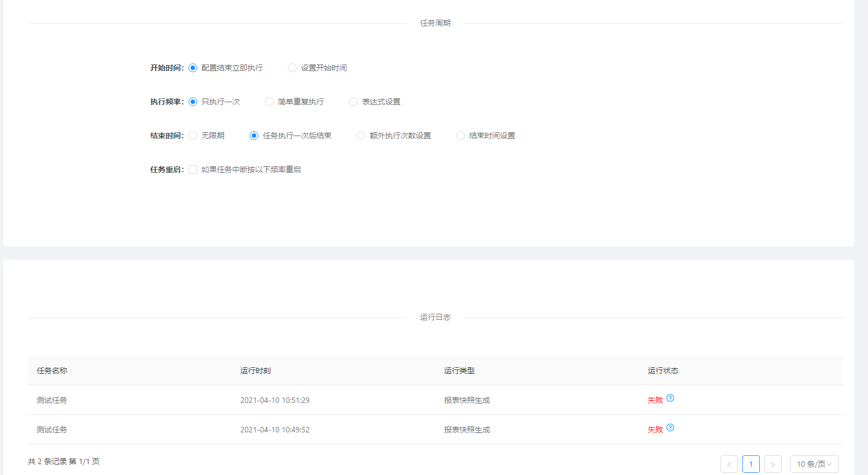Click timestamp 2021-04-10 10:49:52
The height and width of the screenshot is (475, 868).
pos(275,430)
